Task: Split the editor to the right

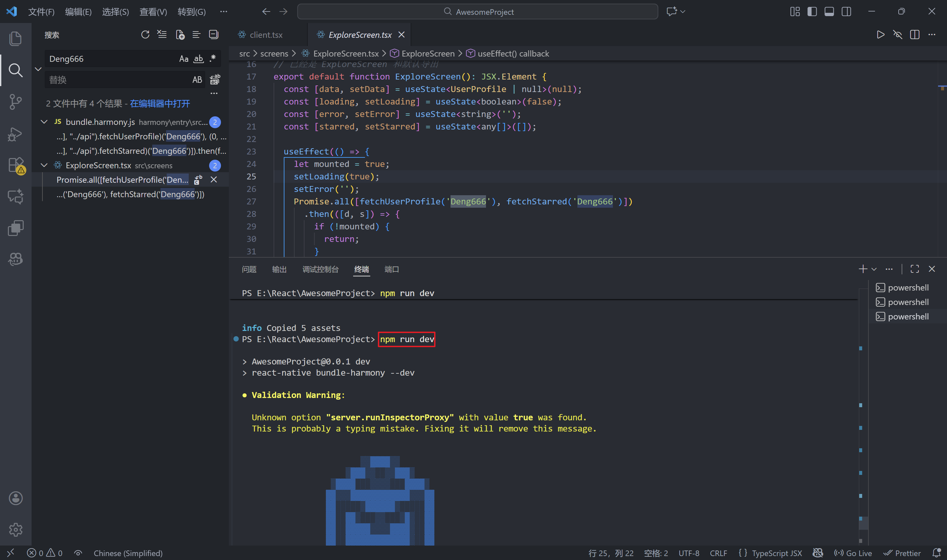Action: [914, 35]
